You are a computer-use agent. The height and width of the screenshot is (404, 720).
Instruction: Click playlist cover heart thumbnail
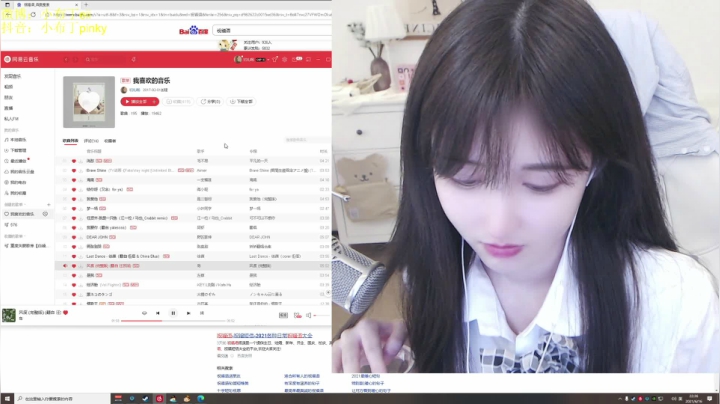click(x=89, y=102)
